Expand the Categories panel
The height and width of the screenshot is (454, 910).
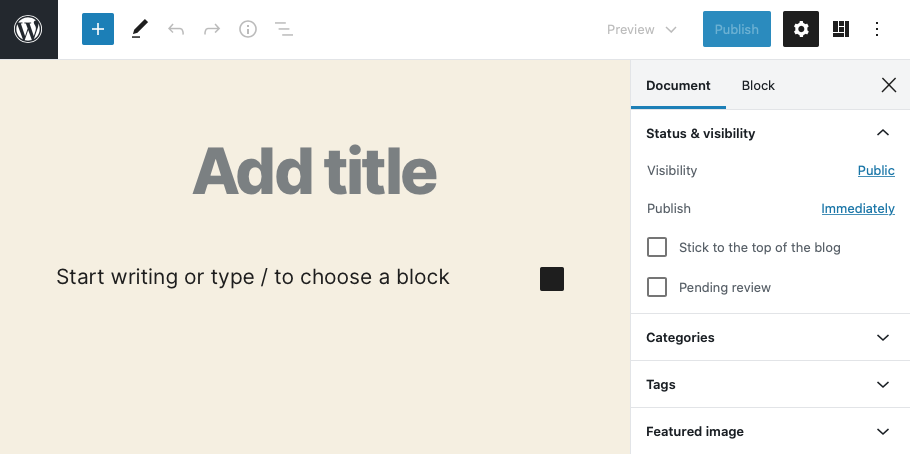click(770, 337)
